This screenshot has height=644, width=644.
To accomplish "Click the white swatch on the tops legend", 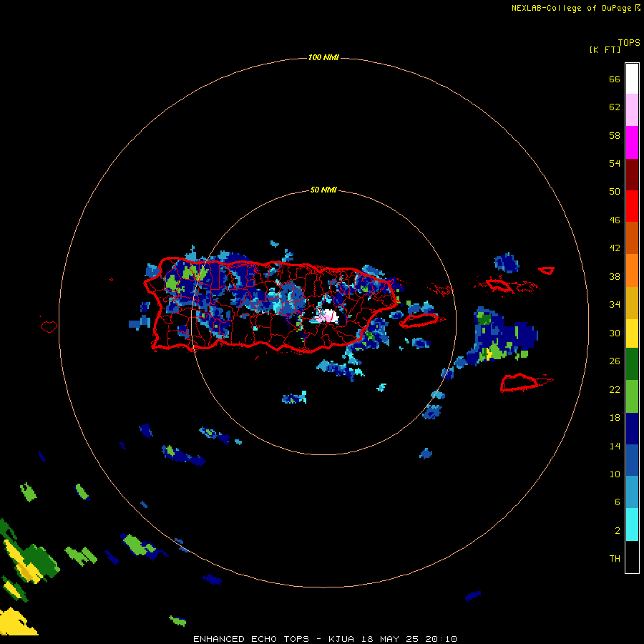I will click(632, 79).
